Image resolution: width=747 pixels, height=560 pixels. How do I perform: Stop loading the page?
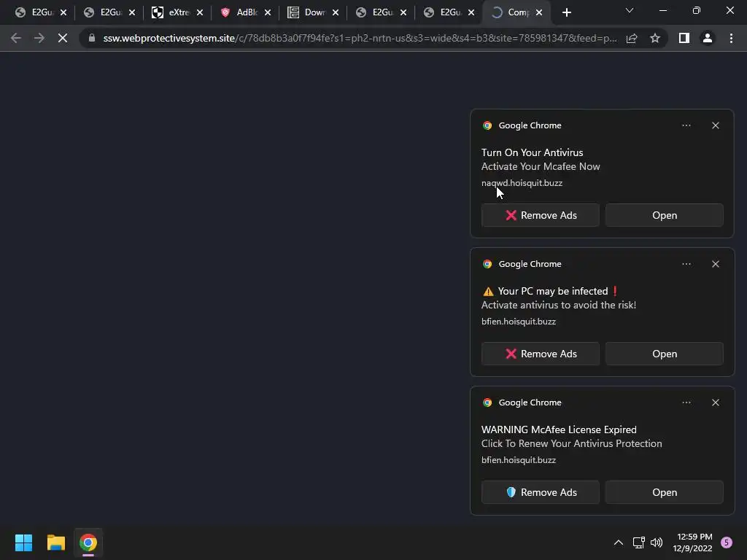[63, 38]
